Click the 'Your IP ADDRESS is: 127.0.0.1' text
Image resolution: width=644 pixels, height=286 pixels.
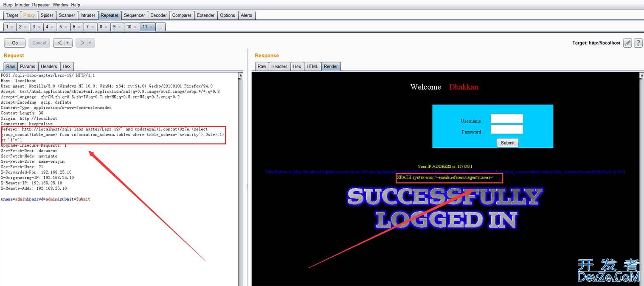pyautogui.click(x=445, y=167)
